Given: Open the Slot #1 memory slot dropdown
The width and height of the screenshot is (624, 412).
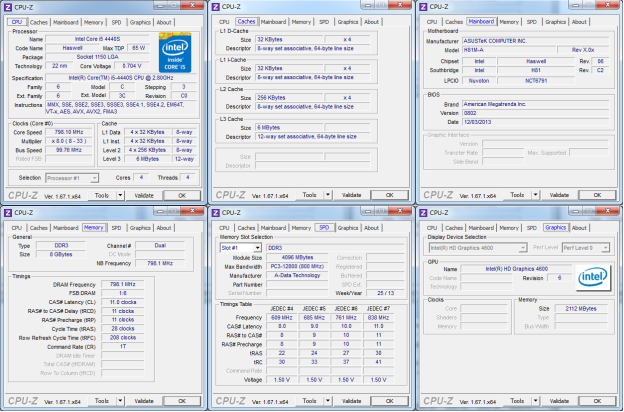Looking at the screenshot, I should tap(259, 248).
